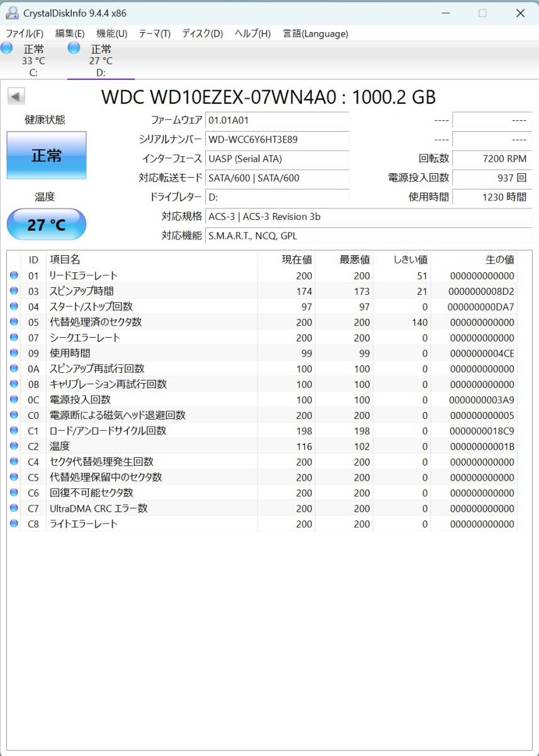The image size is (539, 756).
Task: Click the 対応転送モード field SATA/600 | SATA/600
Action: click(277, 178)
